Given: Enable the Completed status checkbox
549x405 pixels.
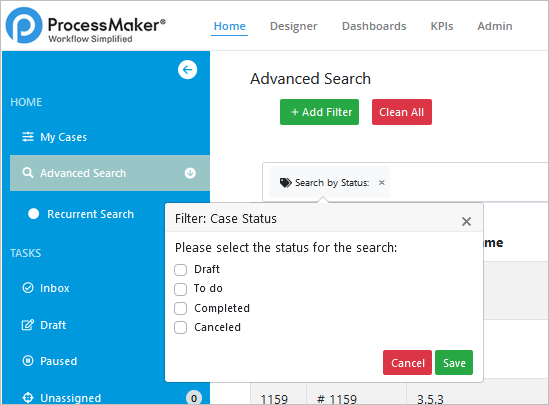Looking at the screenshot, I should coord(181,308).
